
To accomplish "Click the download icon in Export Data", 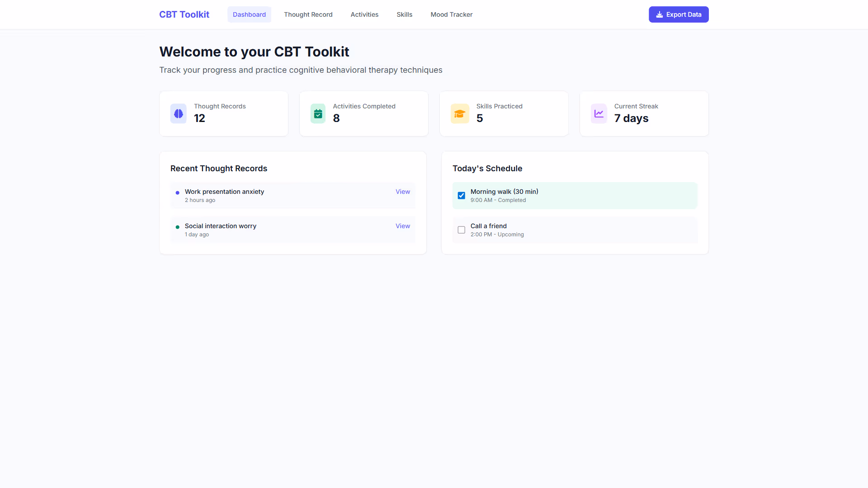I will [660, 14].
